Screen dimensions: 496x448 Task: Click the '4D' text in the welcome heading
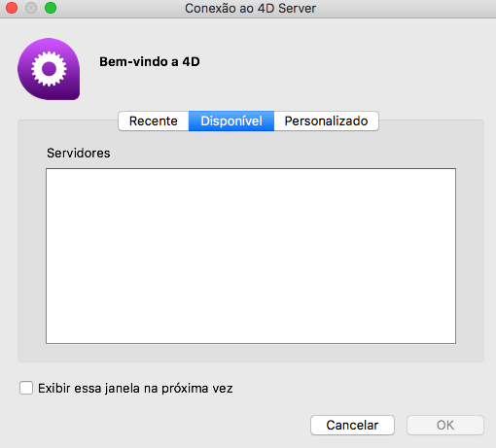(191, 61)
